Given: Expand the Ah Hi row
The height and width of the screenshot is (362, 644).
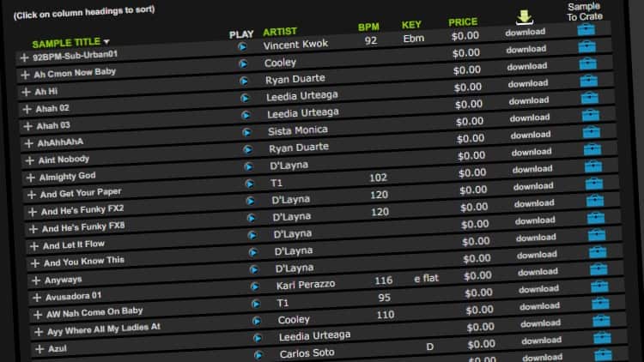Looking at the screenshot, I should [26, 92].
